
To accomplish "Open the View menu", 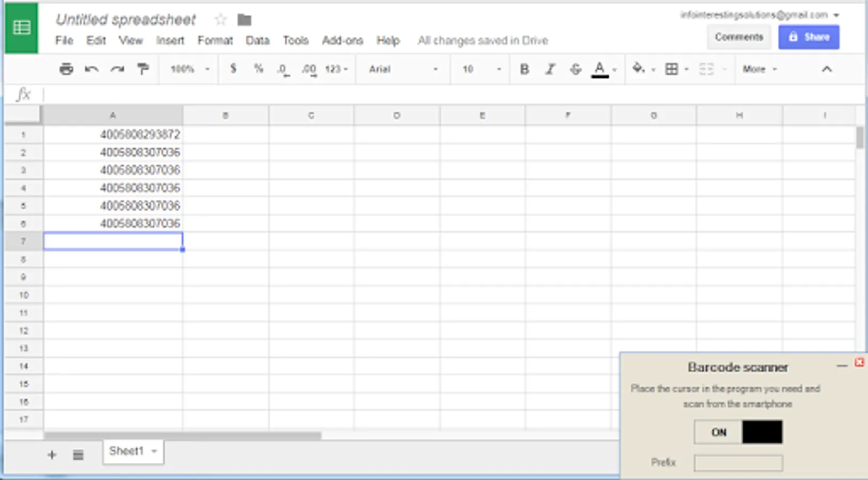I will coord(131,41).
